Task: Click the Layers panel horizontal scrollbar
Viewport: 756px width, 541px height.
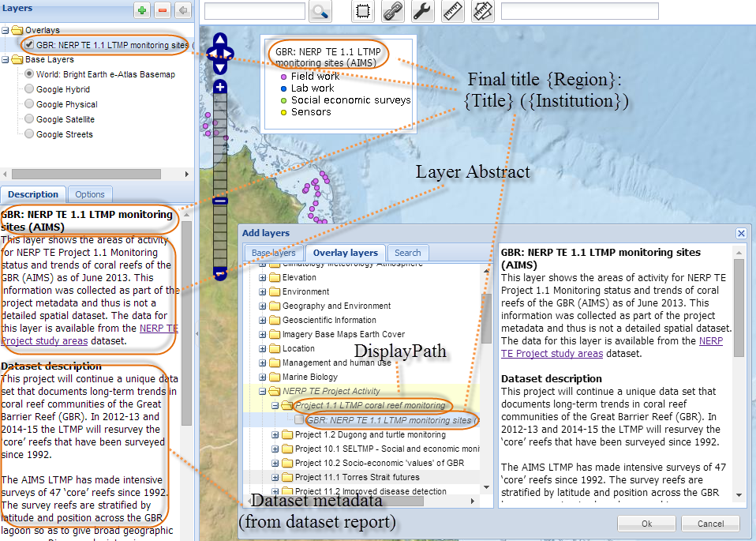Action: tap(86, 175)
